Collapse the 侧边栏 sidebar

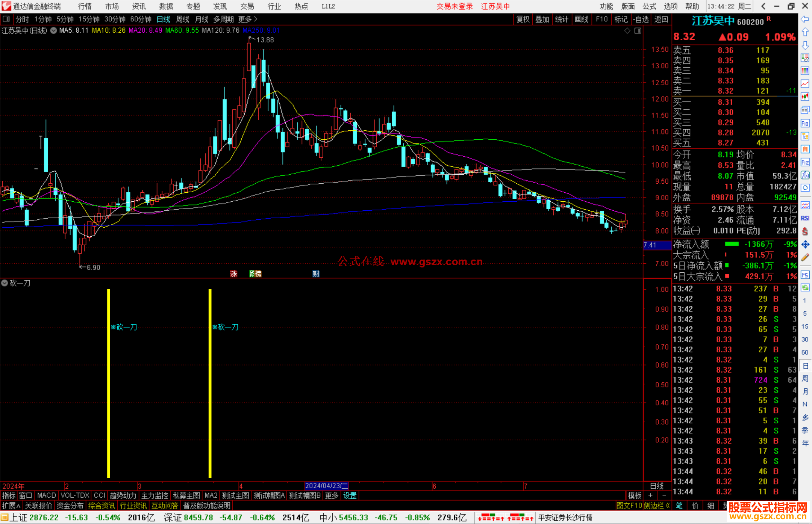(657, 506)
